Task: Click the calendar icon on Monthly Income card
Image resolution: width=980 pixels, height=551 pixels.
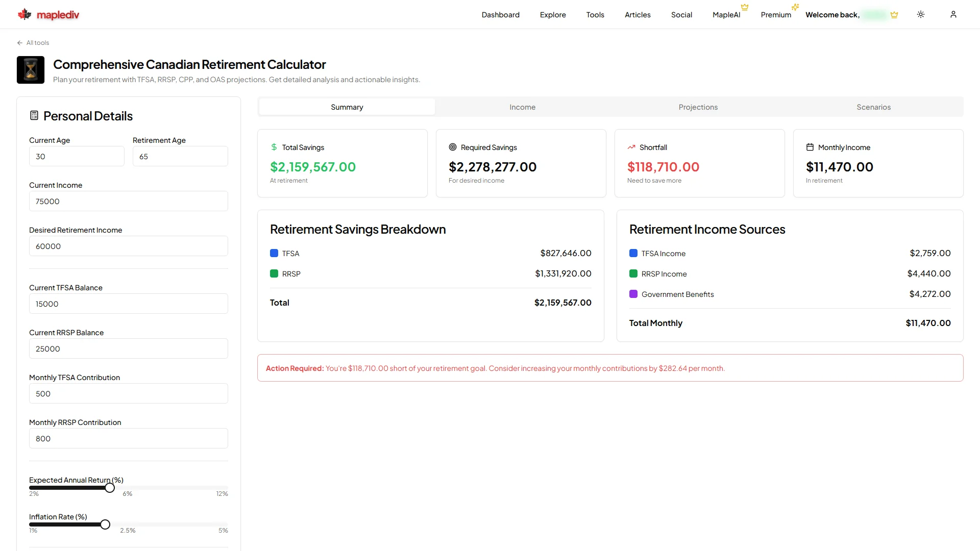Action: tap(810, 147)
